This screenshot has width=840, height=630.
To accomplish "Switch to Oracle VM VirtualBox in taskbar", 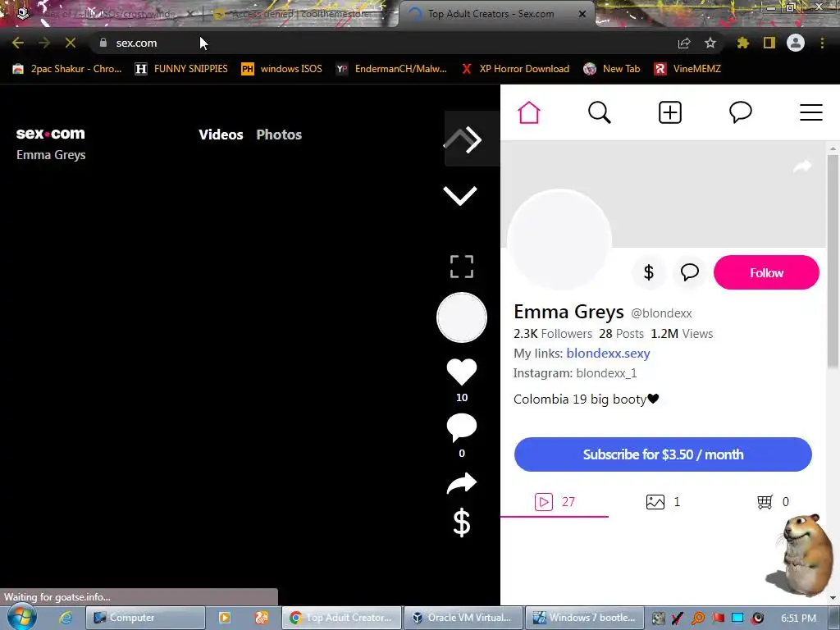I will 463,618.
